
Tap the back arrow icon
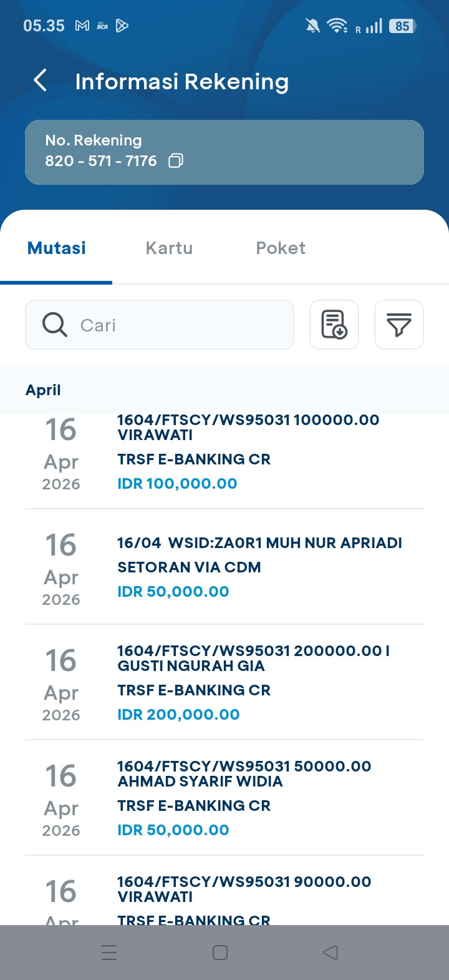tap(40, 81)
